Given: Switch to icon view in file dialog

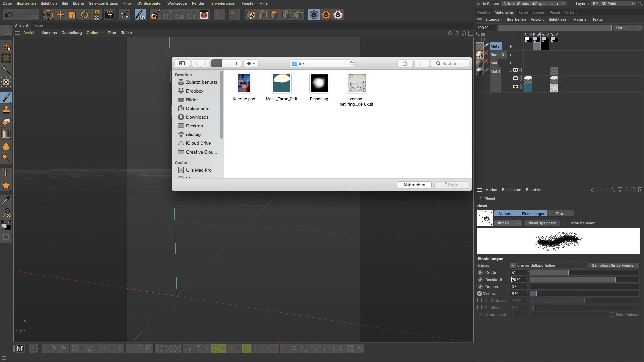Looking at the screenshot, I should (x=217, y=63).
